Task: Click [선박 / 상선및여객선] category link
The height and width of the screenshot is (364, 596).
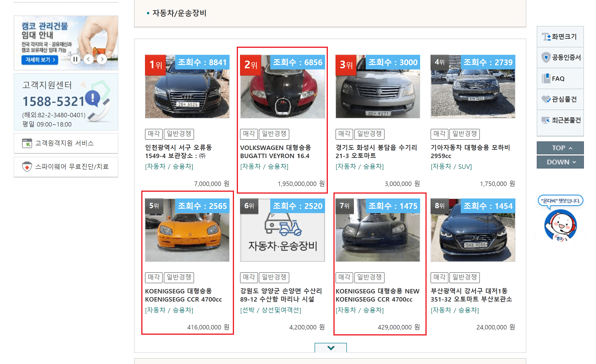Action: pos(271,310)
